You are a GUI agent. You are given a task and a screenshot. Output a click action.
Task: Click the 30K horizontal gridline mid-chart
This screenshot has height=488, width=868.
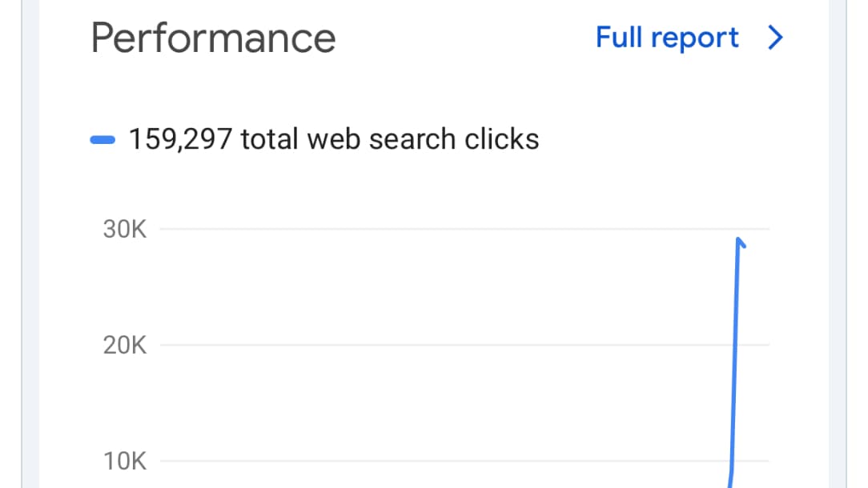point(448,230)
